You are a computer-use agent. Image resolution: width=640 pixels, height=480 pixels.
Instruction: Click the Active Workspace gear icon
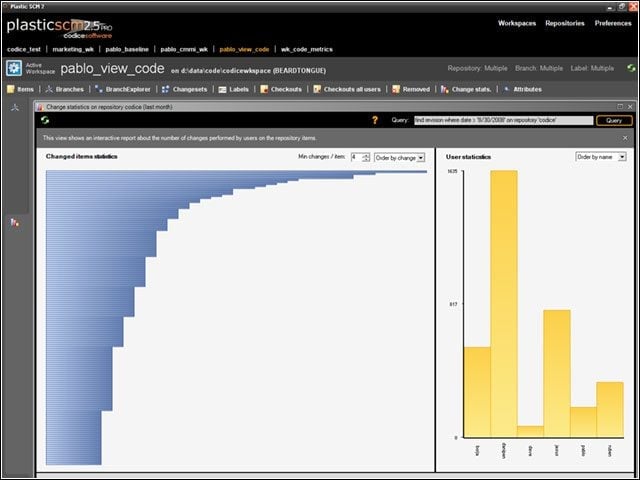coord(14,68)
